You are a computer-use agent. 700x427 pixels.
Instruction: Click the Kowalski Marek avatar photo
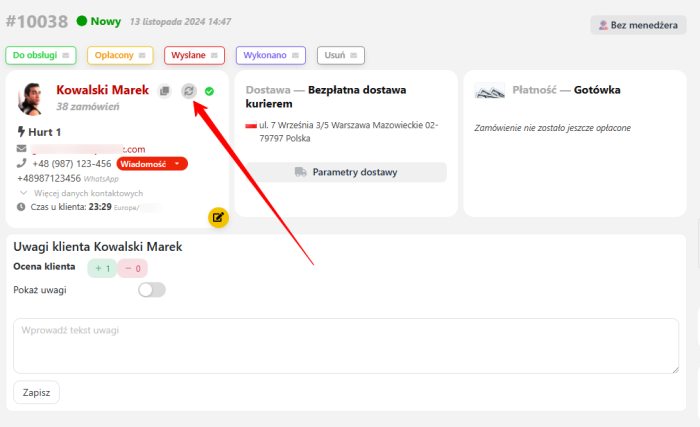point(31,98)
